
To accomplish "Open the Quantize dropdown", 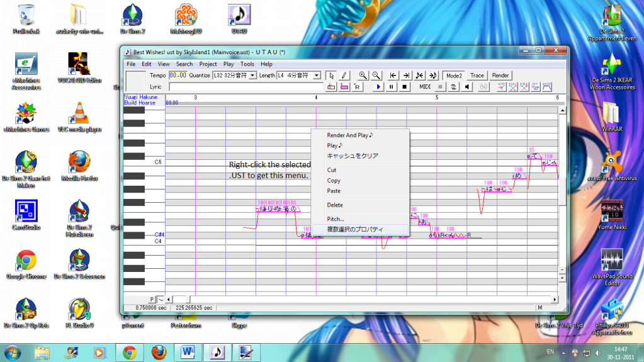I will pyautogui.click(x=253, y=76).
